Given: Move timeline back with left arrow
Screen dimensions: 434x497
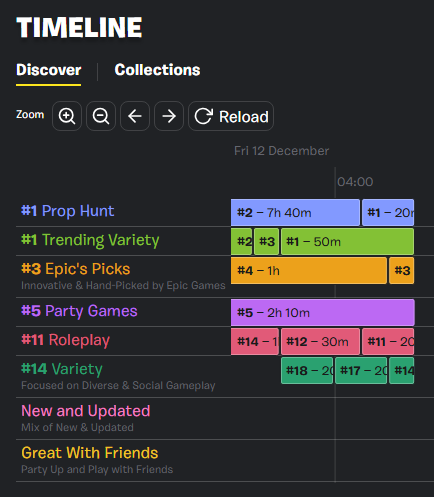Looking at the screenshot, I should coord(135,116).
